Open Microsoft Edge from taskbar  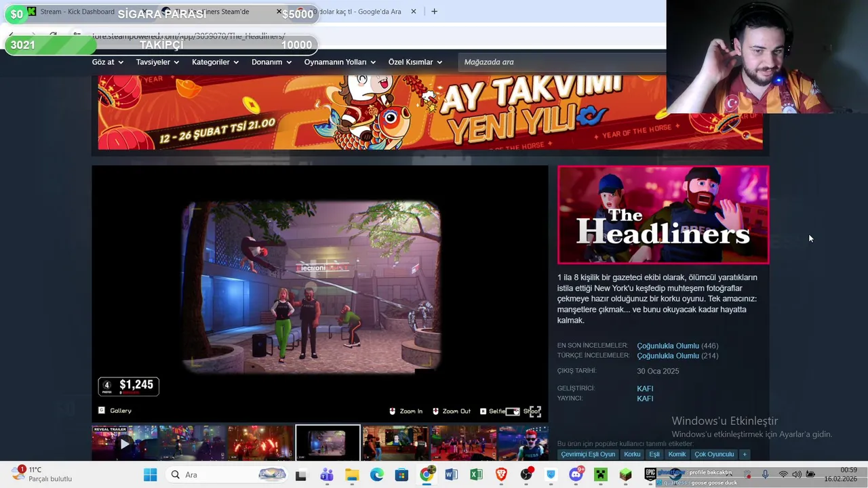pyautogui.click(x=376, y=474)
